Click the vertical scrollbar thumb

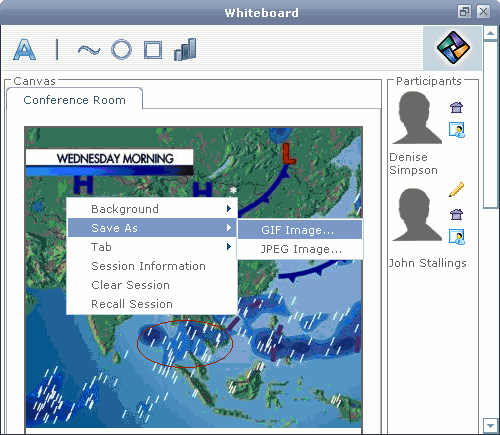[490, 124]
